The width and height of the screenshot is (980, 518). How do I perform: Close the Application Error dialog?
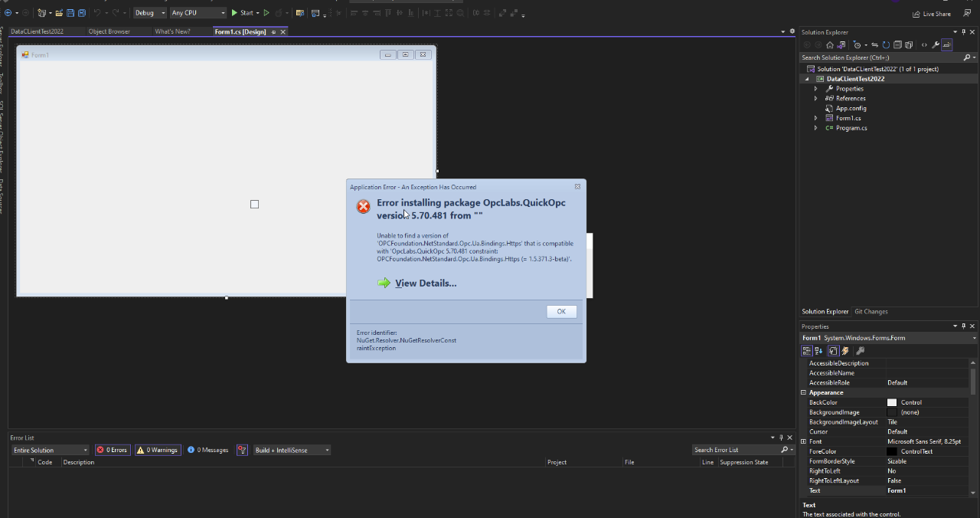578,186
